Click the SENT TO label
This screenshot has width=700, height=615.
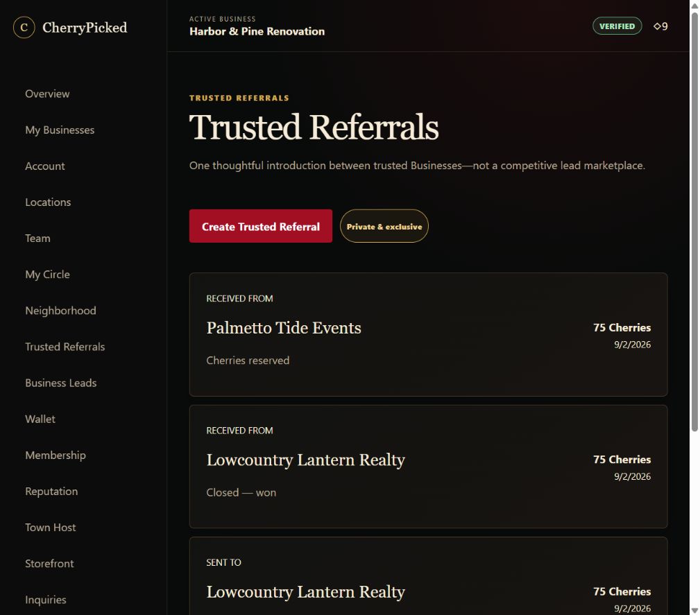[223, 562]
